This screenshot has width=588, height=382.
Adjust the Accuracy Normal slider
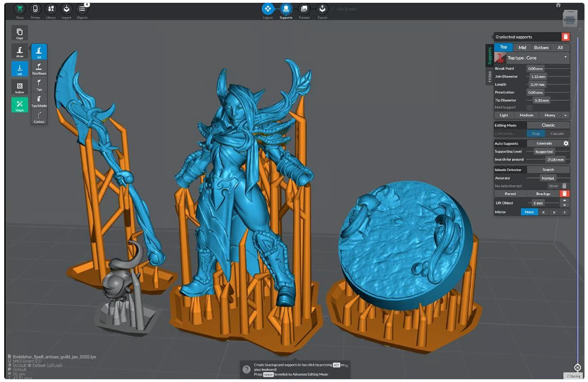tap(548, 178)
